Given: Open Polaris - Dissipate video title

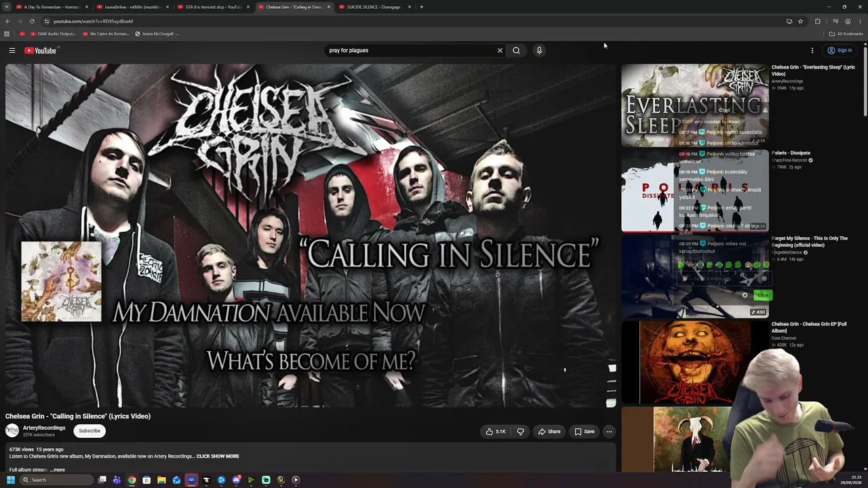Looking at the screenshot, I should (x=791, y=152).
